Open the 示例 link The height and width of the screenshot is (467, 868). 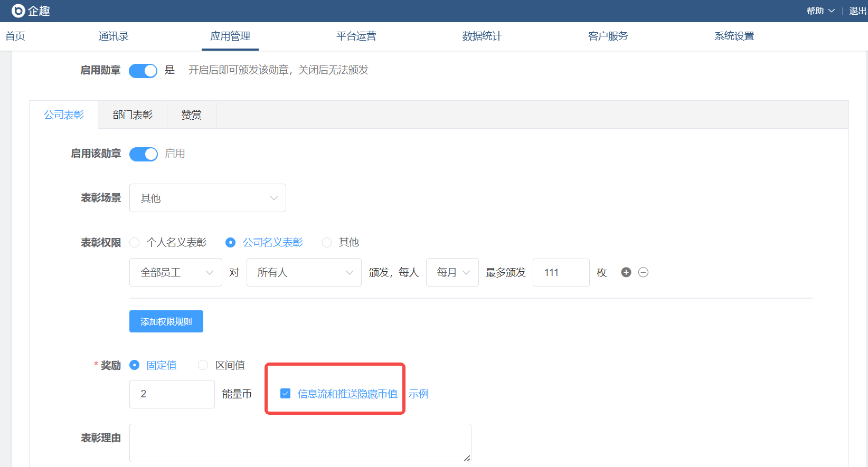(x=418, y=394)
